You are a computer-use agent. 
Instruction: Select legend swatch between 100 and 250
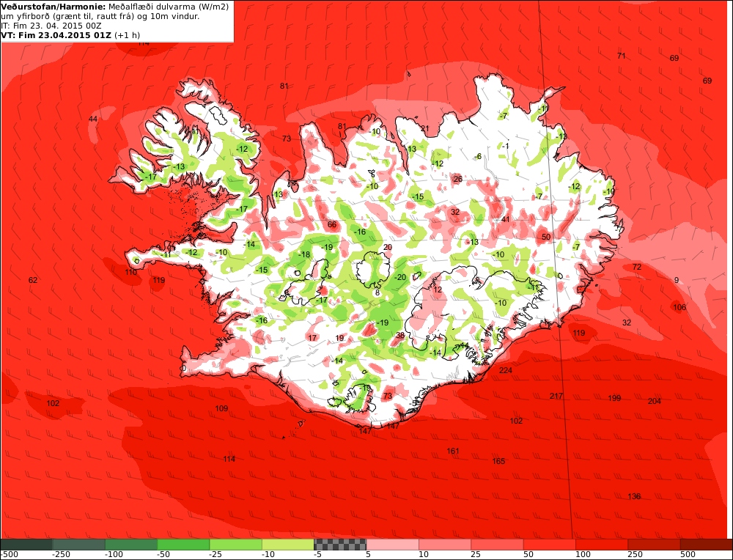pyautogui.click(x=602, y=544)
